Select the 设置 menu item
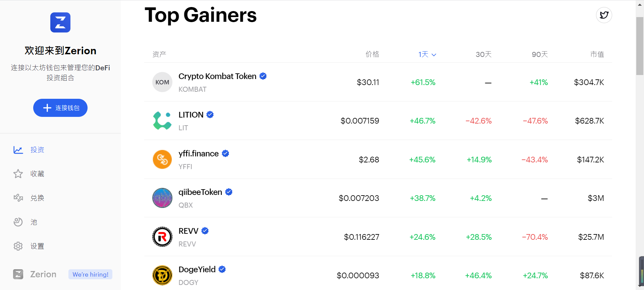644x290 pixels. [37, 246]
